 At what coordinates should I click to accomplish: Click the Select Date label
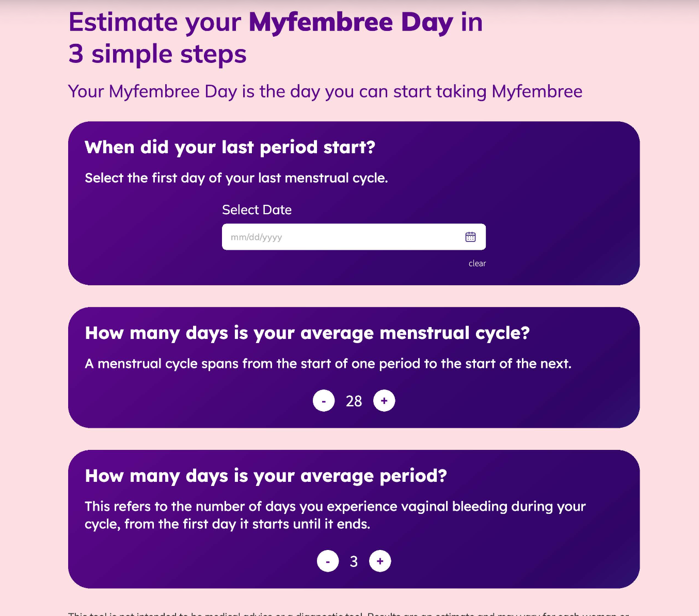click(257, 210)
